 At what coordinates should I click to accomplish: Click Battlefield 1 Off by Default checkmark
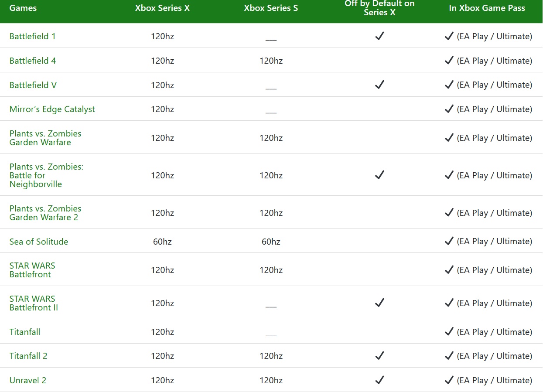click(x=379, y=36)
